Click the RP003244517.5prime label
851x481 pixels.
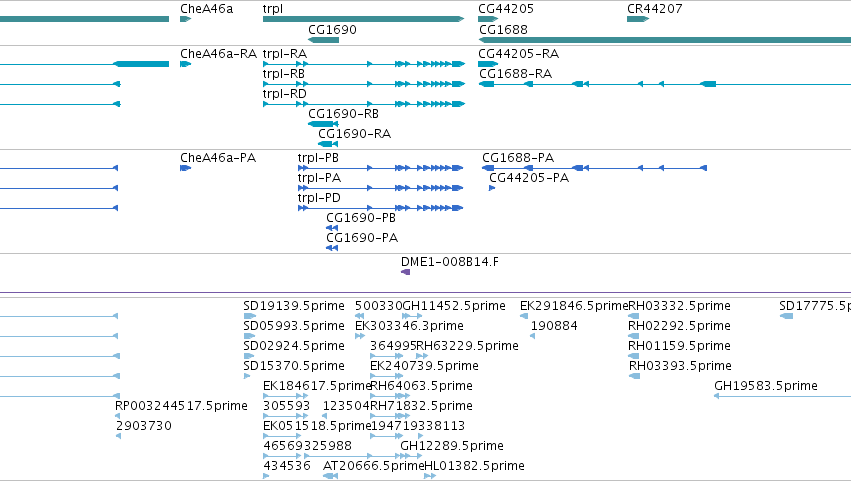coord(181,407)
